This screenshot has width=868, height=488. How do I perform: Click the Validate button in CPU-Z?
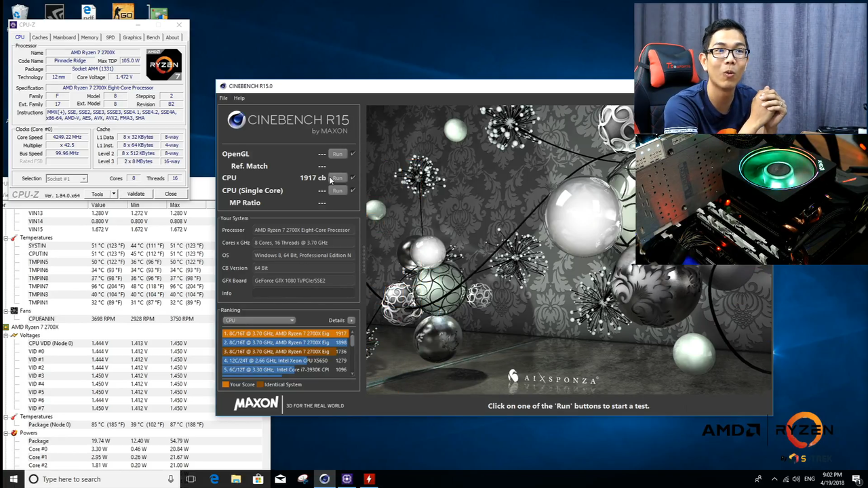click(x=136, y=194)
